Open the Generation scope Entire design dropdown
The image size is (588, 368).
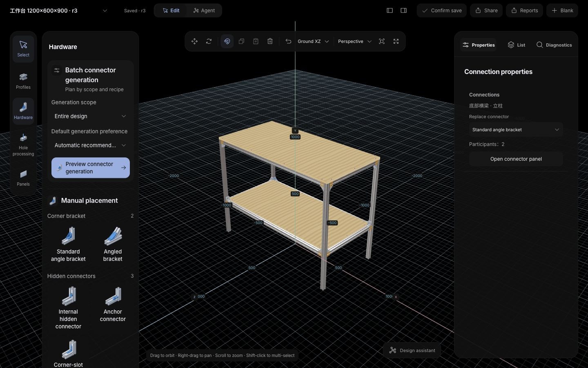pos(90,116)
